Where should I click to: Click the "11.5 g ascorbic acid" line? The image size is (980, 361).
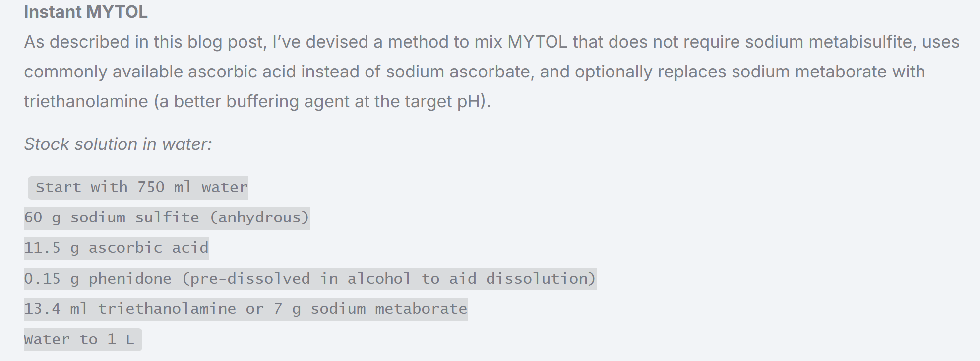116,248
